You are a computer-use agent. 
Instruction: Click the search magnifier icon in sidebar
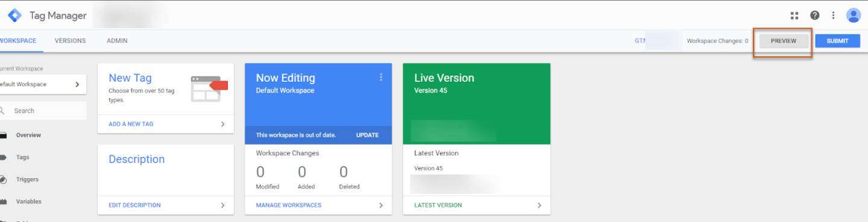coord(2,111)
